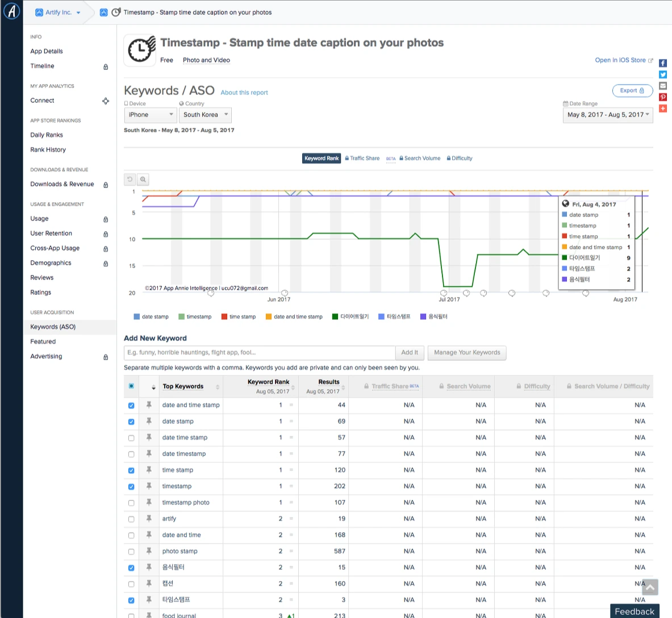Expand the Artify Inc. account dropdown

57,12
